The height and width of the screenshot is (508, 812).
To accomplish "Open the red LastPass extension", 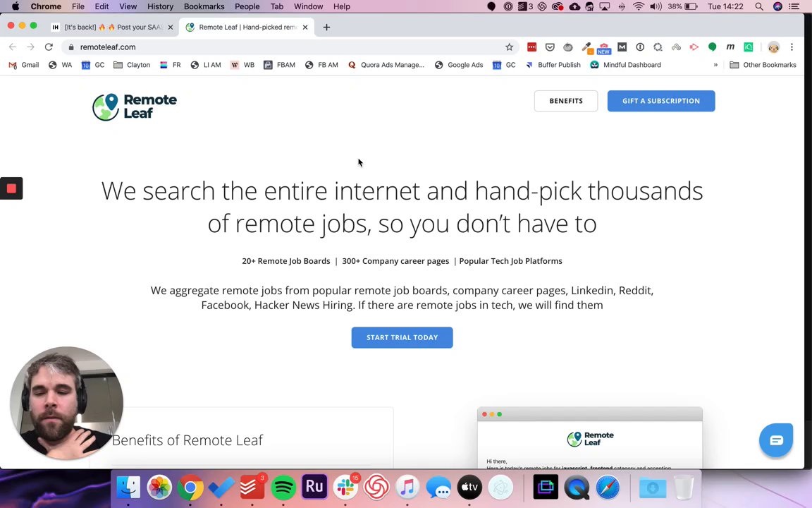I will (532, 47).
